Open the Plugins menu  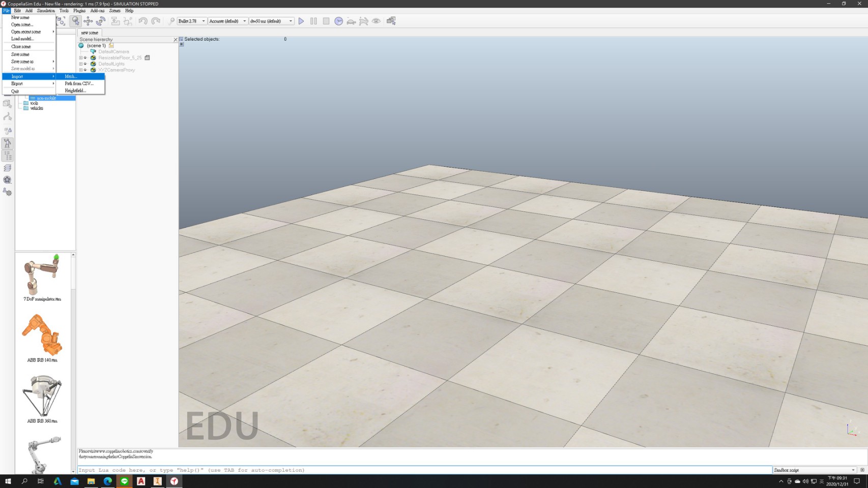pos(79,11)
